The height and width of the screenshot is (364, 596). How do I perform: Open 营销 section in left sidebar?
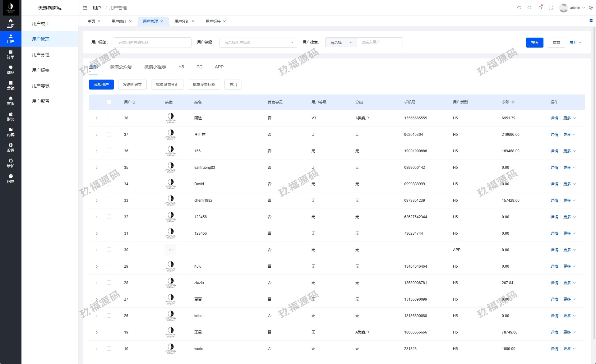click(11, 85)
